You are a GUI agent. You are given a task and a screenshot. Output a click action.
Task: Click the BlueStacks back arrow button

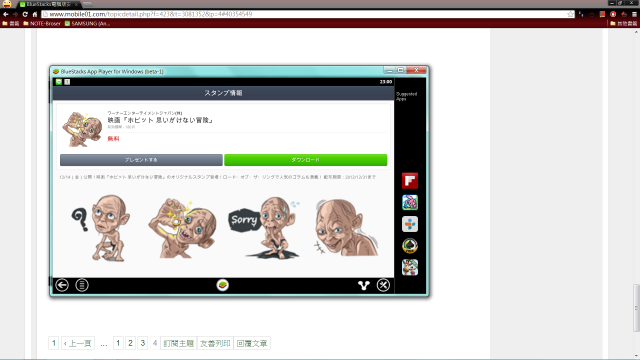click(62, 285)
